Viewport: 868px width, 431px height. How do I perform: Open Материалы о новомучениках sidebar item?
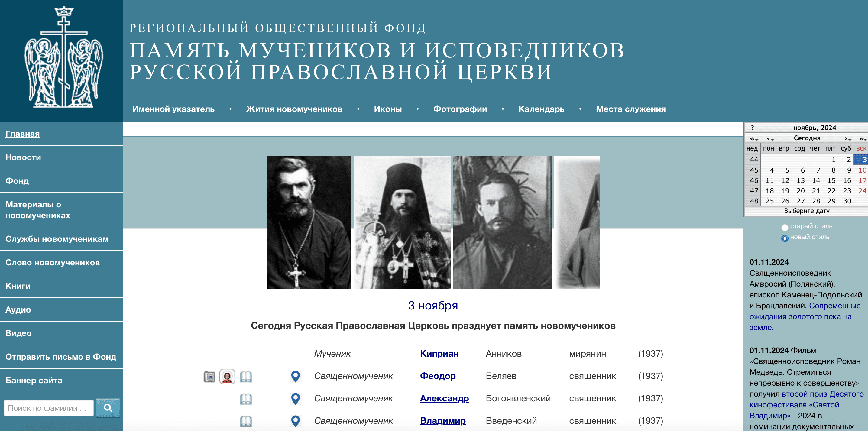pyautogui.click(x=62, y=210)
